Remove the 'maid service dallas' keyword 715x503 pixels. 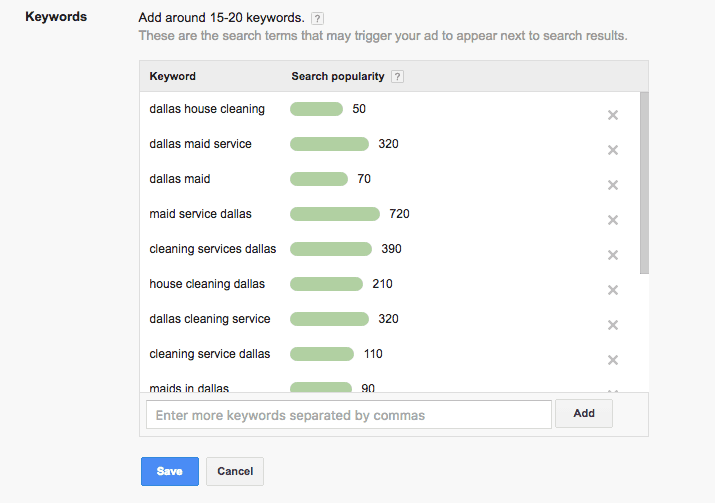click(613, 220)
